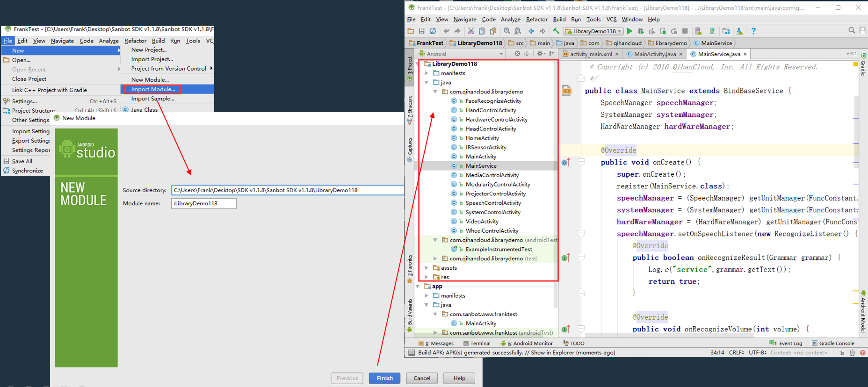Click the Sync Project with Gradle icon

(712, 31)
